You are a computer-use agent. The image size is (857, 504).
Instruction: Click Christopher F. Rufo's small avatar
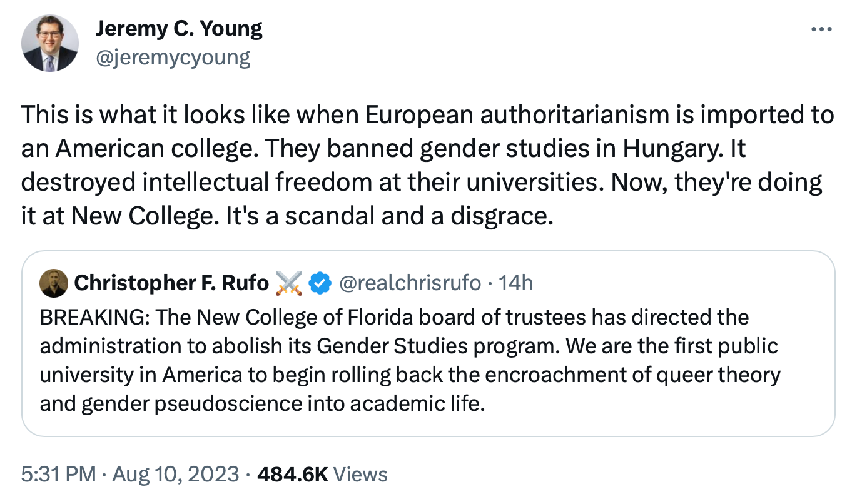(x=53, y=284)
